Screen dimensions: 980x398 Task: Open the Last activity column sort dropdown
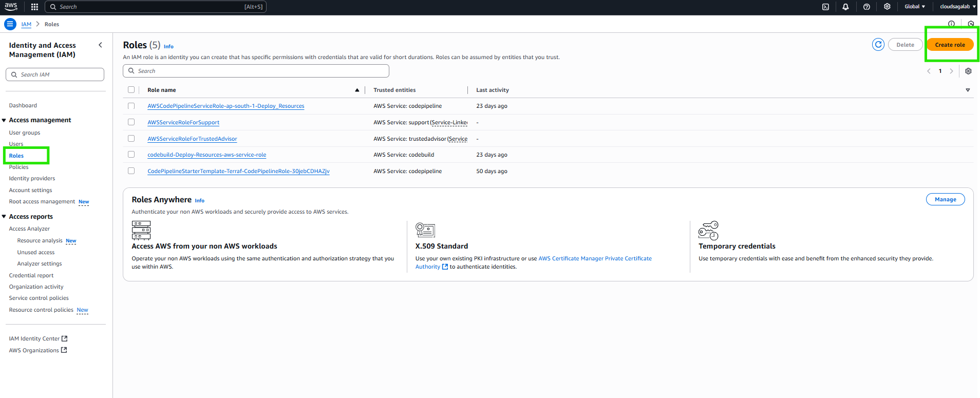pos(968,90)
